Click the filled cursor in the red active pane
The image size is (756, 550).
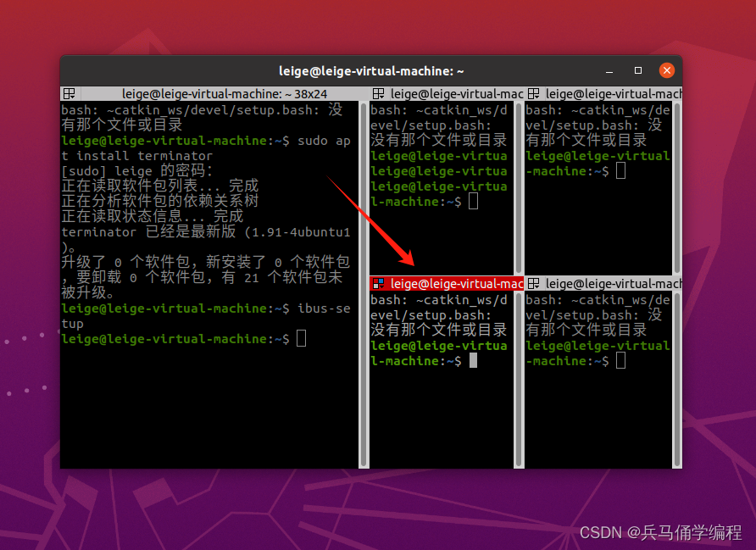(474, 360)
